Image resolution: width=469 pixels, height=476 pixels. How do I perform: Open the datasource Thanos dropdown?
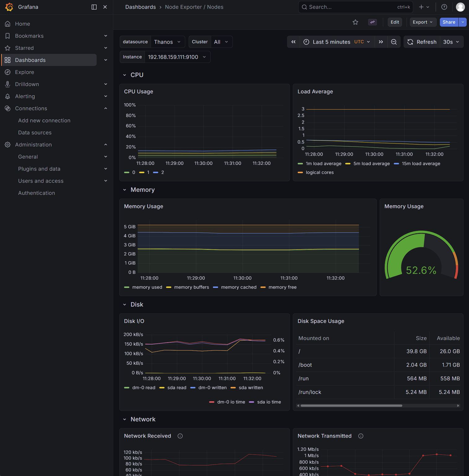point(167,42)
